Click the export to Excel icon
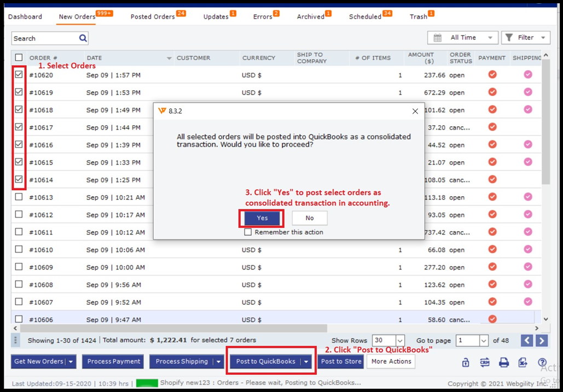Viewport: 563px width, 392px height. point(523,362)
